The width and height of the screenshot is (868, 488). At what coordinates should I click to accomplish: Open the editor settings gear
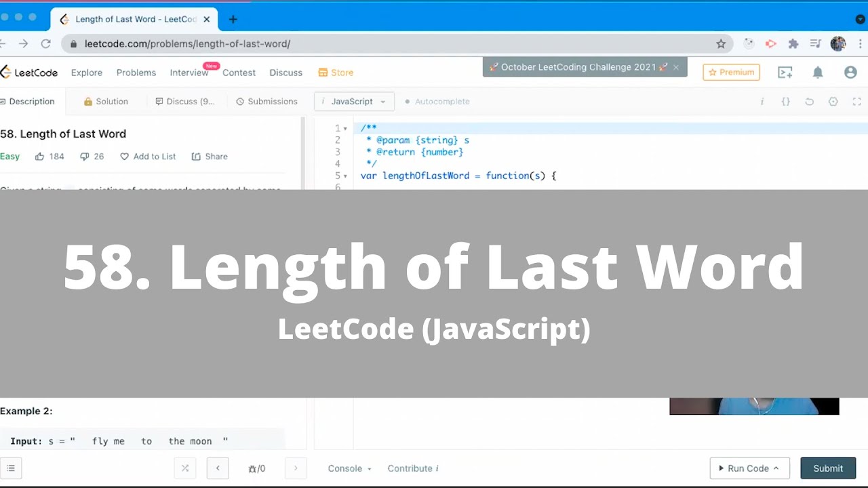click(x=833, y=101)
